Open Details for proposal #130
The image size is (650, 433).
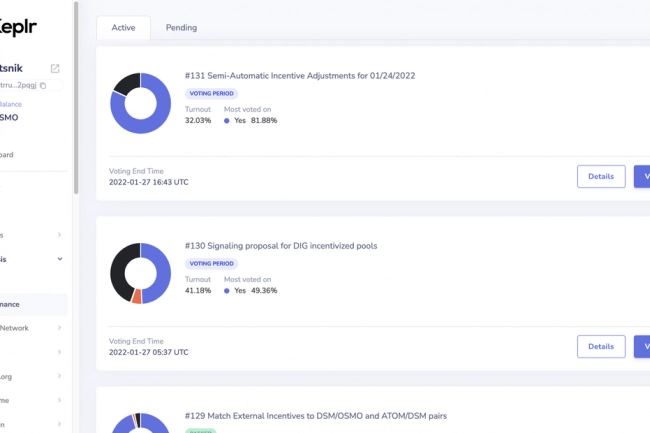click(600, 346)
